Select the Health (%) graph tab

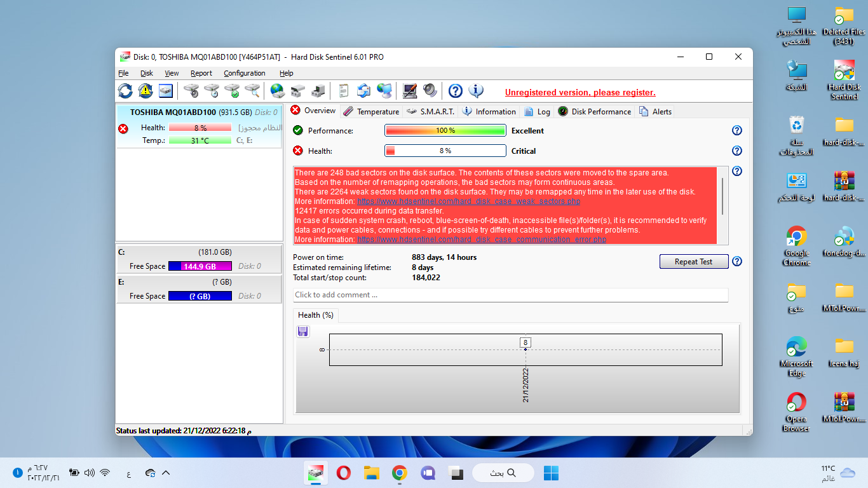[x=316, y=315]
